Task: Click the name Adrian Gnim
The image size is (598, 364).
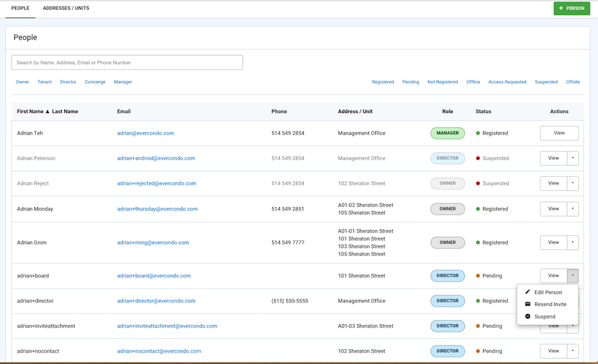Action: (32, 243)
